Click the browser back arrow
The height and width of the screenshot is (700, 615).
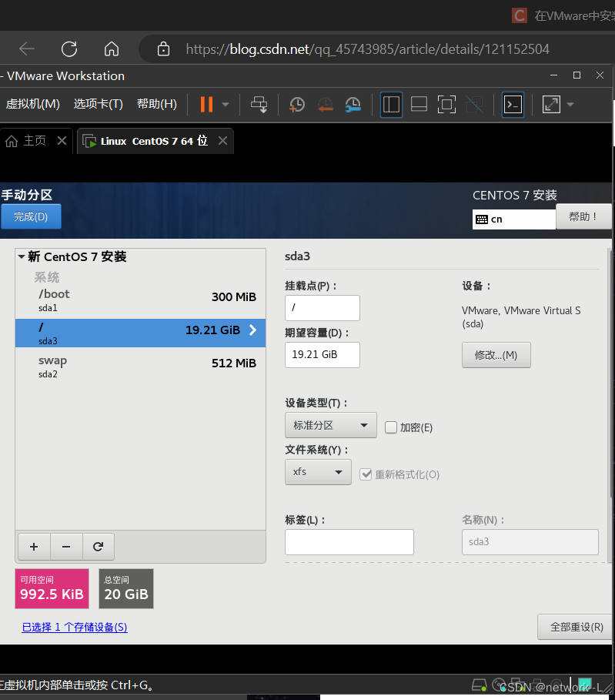coord(27,49)
